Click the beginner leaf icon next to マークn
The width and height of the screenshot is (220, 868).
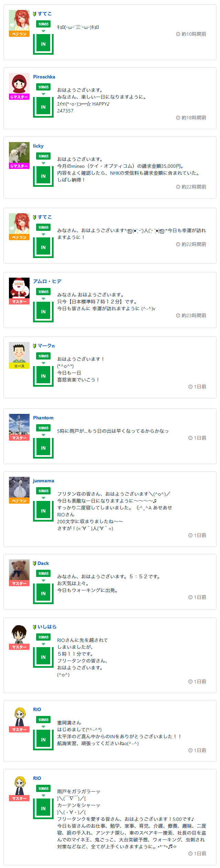35,346
